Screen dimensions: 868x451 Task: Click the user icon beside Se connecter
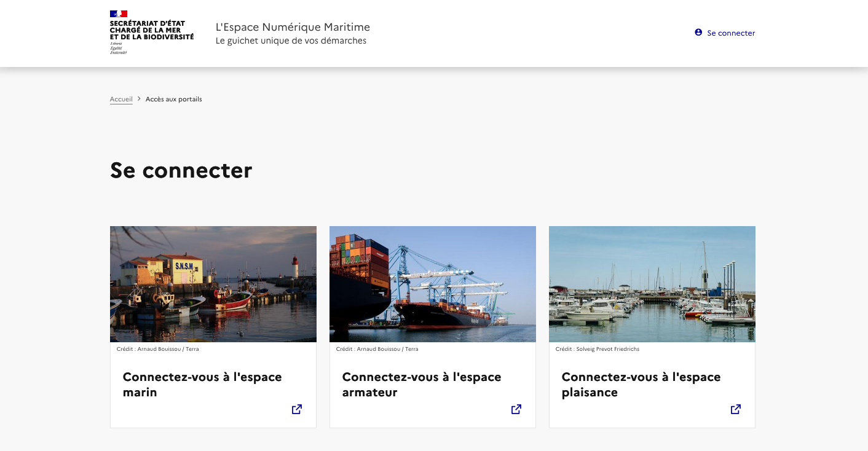[698, 33]
